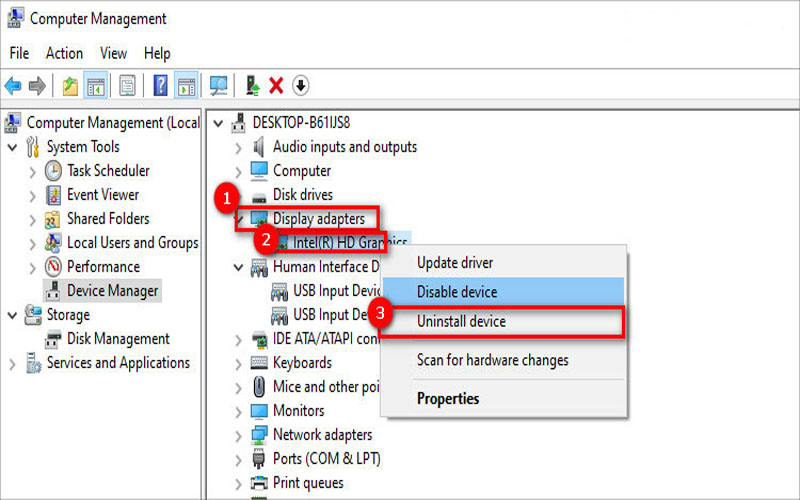Click Scan for hardware changes monitor icon

click(219, 86)
